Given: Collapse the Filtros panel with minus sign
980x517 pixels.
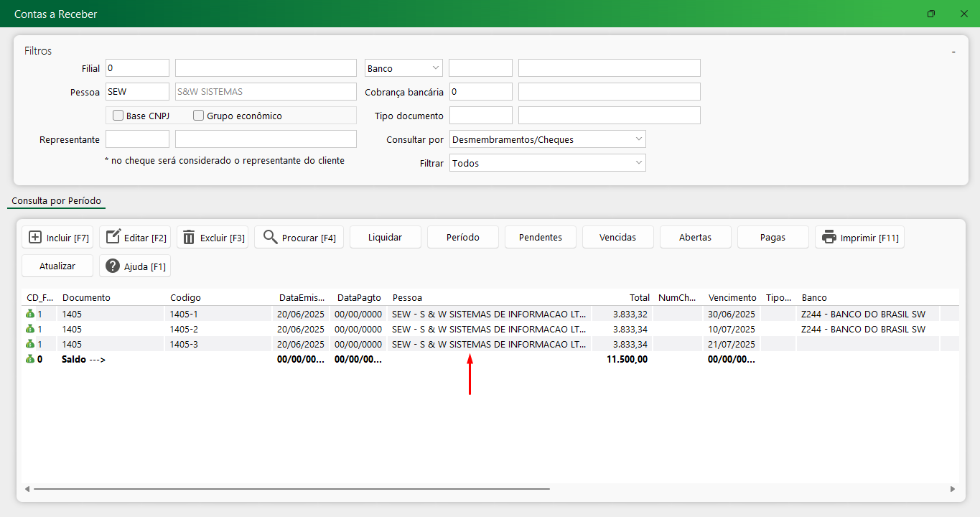Looking at the screenshot, I should (x=953, y=52).
